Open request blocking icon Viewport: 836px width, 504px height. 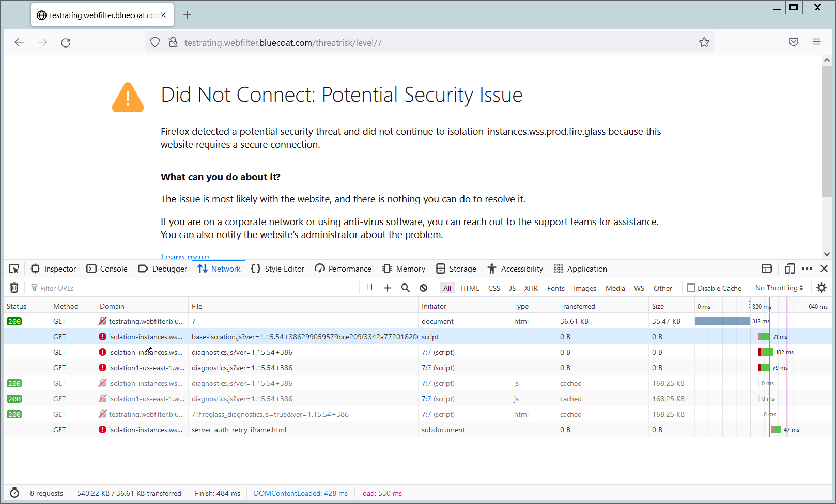tap(424, 288)
